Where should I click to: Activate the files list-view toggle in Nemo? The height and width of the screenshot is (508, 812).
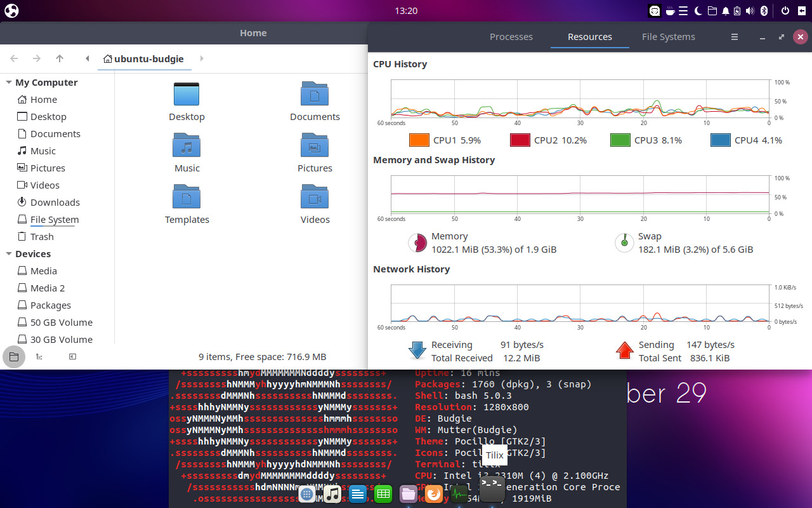[39, 356]
